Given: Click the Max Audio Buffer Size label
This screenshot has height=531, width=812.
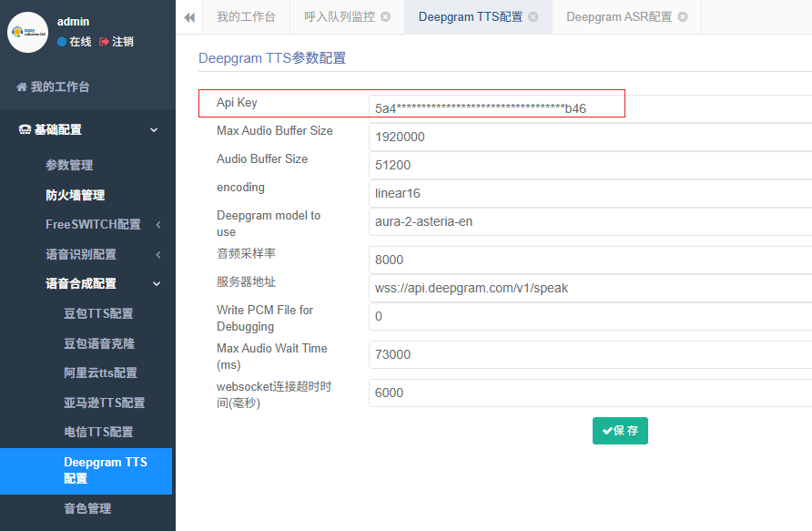Looking at the screenshot, I should click(275, 130).
